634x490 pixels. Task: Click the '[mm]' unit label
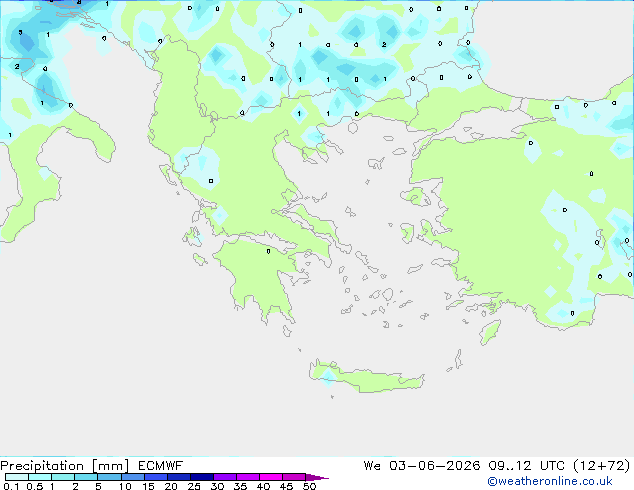click(110, 466)
